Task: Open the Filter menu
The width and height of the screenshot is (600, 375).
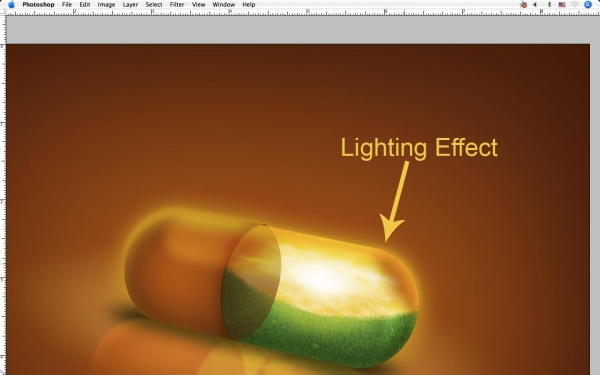Action: point(177,5)
